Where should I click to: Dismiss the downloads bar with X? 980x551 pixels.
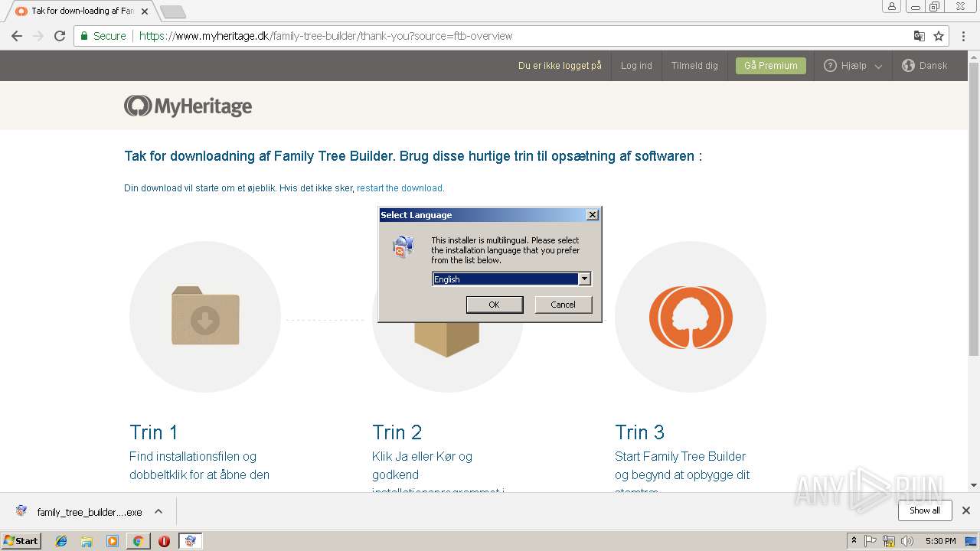[966, 510]
